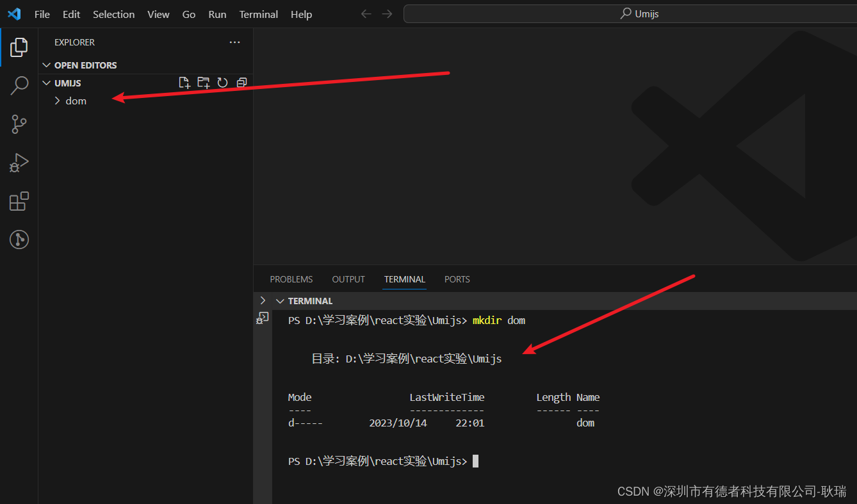The image size is (857, 504).
Task: Expand the dom folder
Action: (x=57, y=101)
